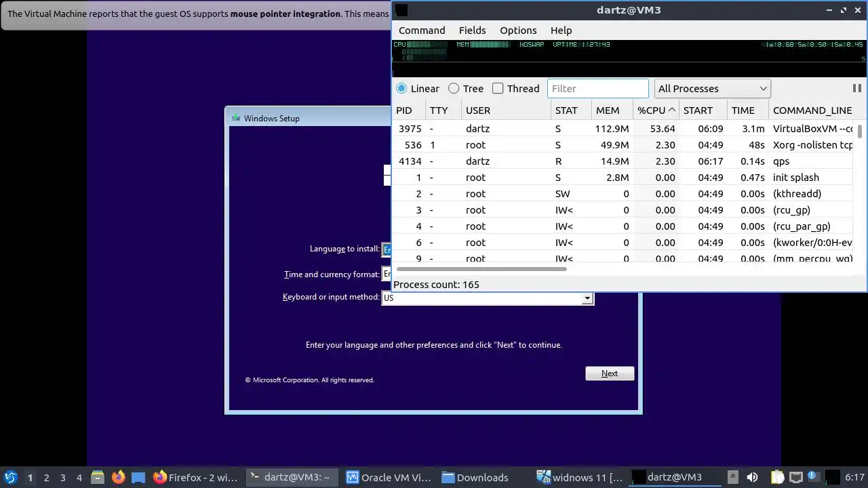The width and height of the screenshot is (868, 488).
Task: Click the horizontal scrollbar in qps process list
Action: point(480,269)
